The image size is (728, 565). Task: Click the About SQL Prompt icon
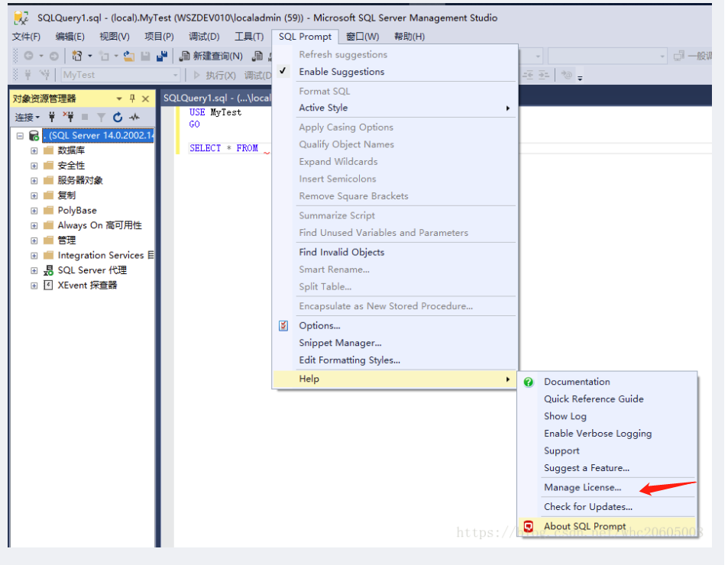pyautogui.click(x=527, y=526)
